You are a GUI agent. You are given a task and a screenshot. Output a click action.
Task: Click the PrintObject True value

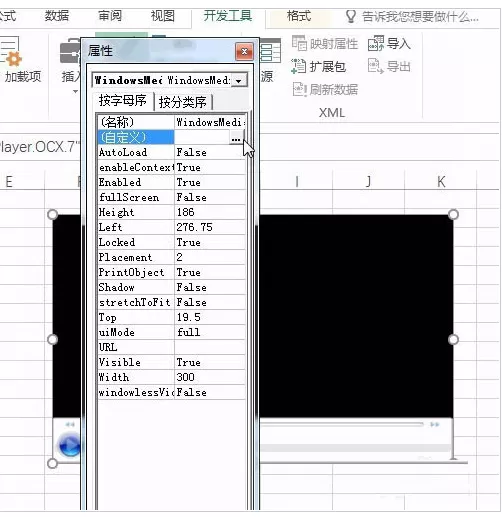pos(210,272)
